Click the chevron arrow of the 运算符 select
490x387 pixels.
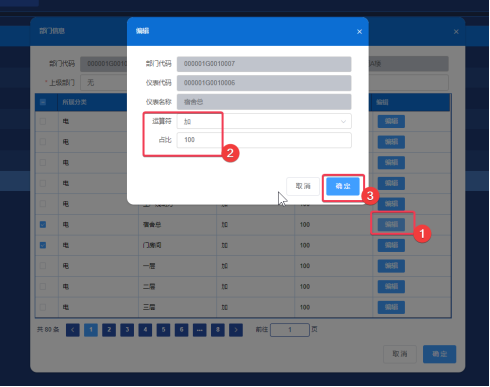coord(343,122)
